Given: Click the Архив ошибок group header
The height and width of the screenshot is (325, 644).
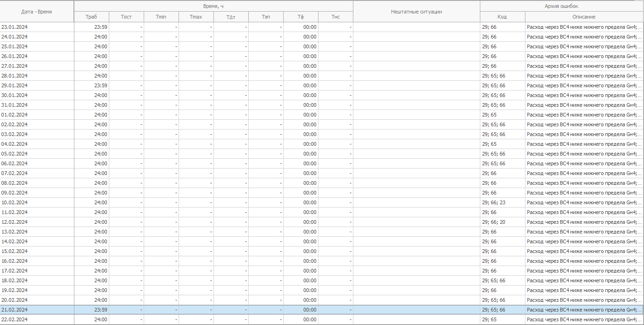Looking at the screenshot, I should 562,6.
